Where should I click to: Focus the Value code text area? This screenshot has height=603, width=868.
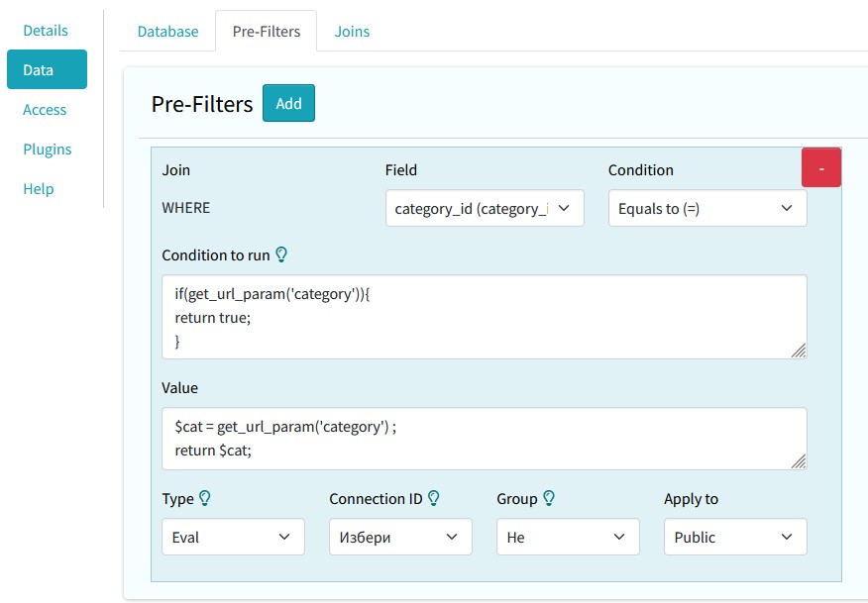[x=484, y=439]
